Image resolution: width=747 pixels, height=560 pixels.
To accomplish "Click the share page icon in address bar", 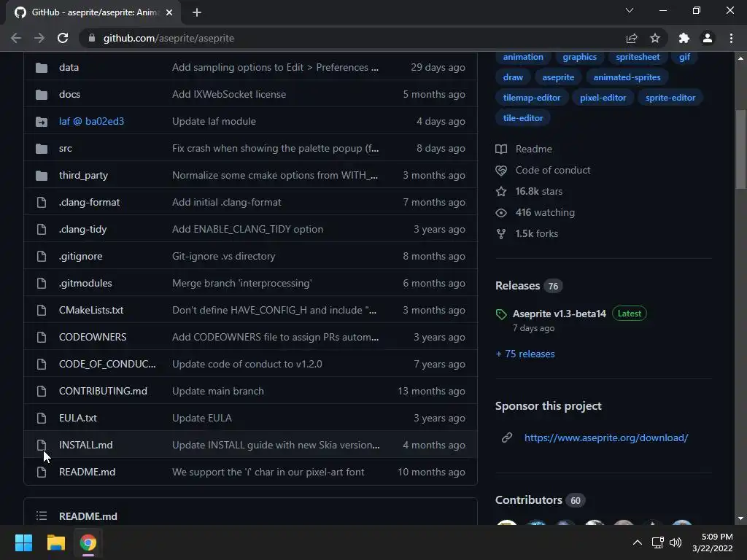I will tap(632, 38).
